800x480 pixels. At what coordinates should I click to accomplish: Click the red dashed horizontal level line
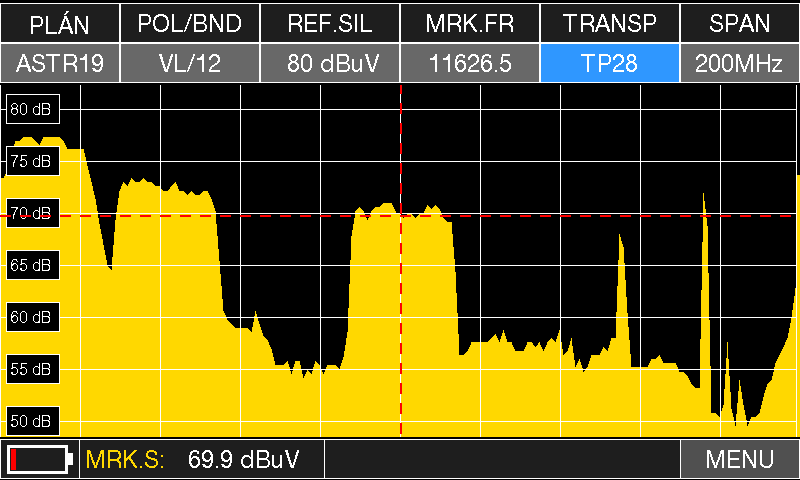tap(400, 216)
